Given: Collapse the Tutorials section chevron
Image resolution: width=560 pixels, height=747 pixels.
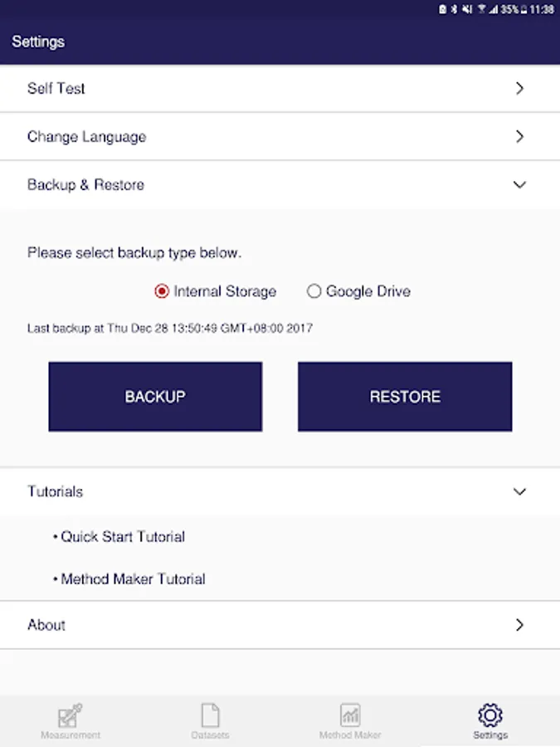Looking at the screenshot, I should 519,491.
